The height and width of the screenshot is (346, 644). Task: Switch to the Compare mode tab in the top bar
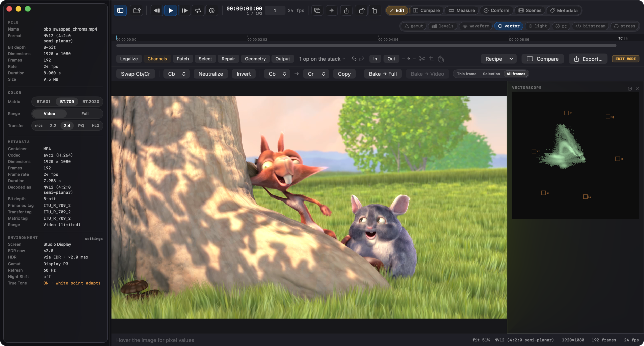click(x=426, y=10)
